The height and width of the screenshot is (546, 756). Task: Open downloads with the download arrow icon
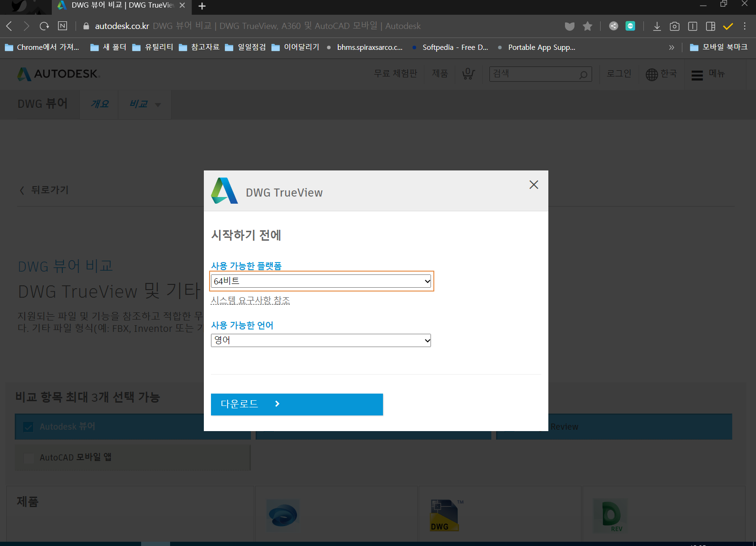point(657,26)
